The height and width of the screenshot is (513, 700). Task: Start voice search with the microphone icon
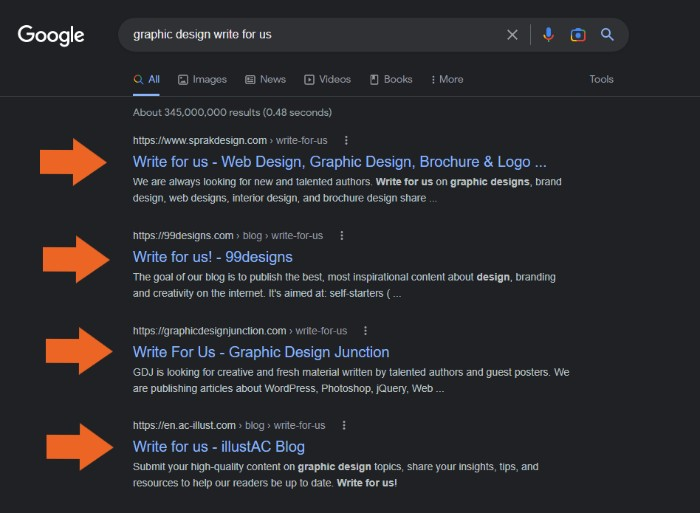(548, 35)
